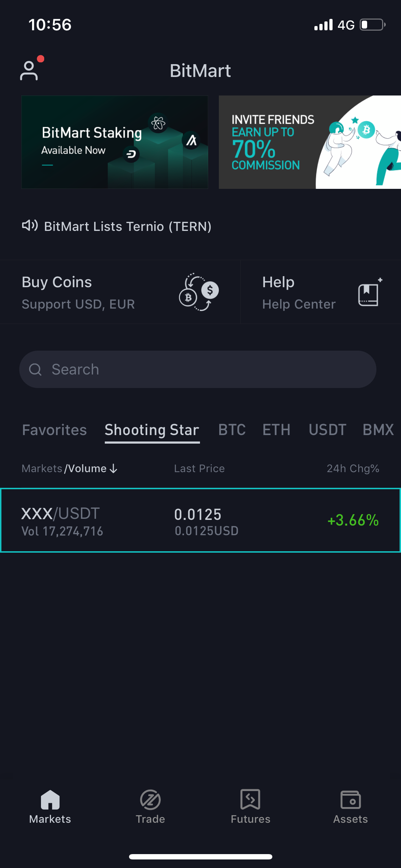Viewport: 401px width, 868px height.
Task: Open BitMart Lists Ternio announcement
Action: click(128, 226)
